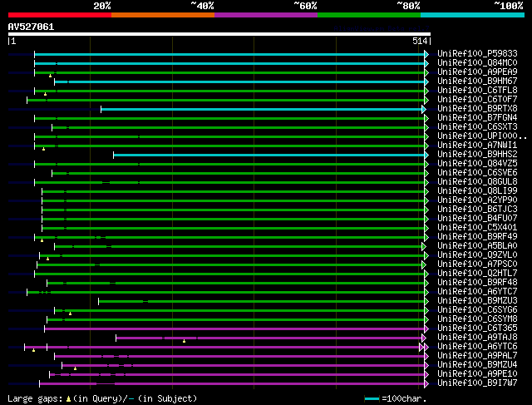Click the UniRef100_B9HM67 label
Viewport: 532px width, 405px height.
pos(477,81)
